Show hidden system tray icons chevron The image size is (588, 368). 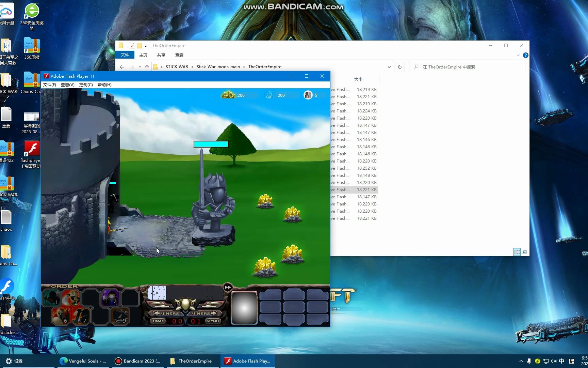521,361
